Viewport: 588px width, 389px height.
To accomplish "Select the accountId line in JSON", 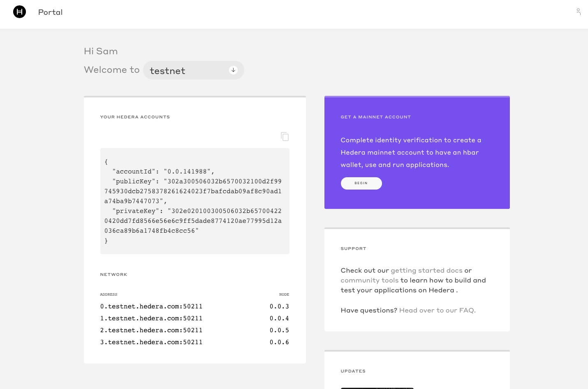I will pyautogui.click(x=163, y=171).
